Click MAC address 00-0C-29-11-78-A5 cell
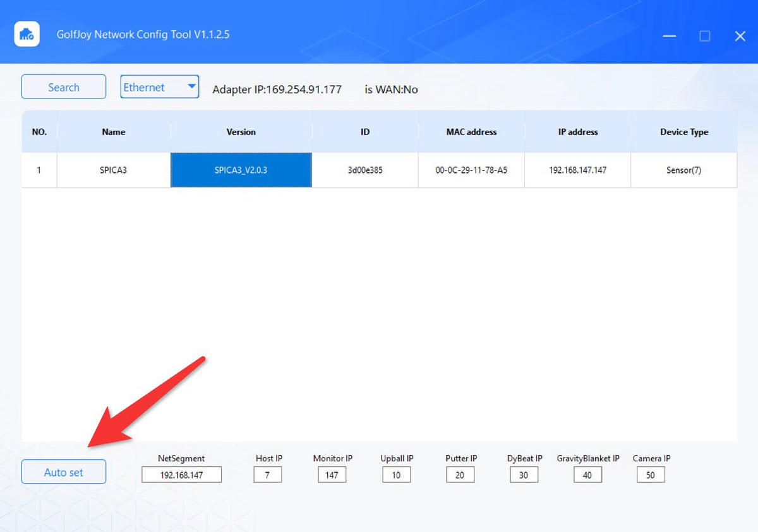 [x=471, y=170]
